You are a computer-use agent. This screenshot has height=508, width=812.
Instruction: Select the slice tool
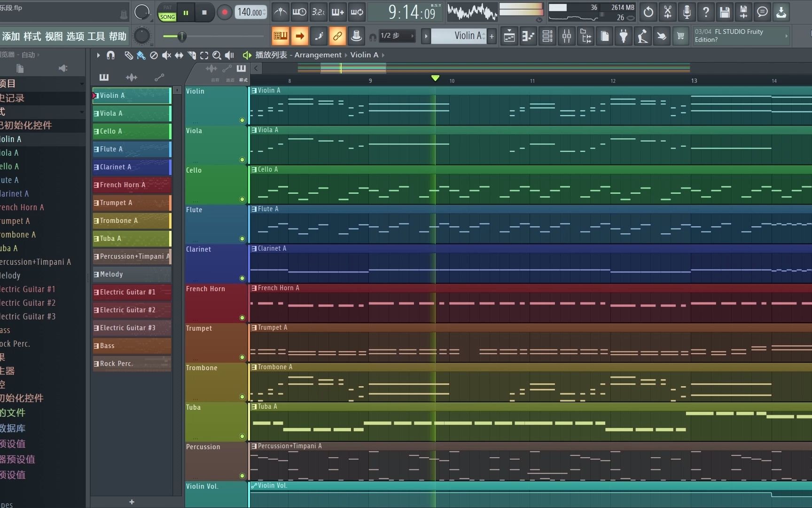(192, 55)
